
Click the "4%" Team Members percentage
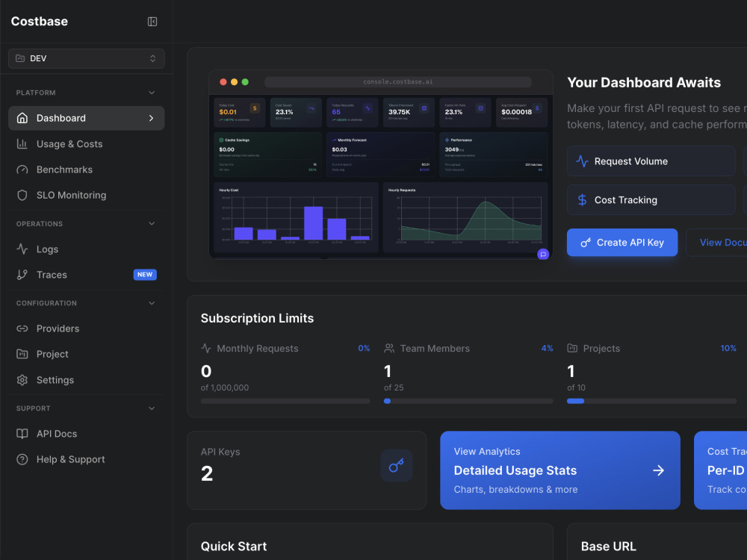[547, 348]
